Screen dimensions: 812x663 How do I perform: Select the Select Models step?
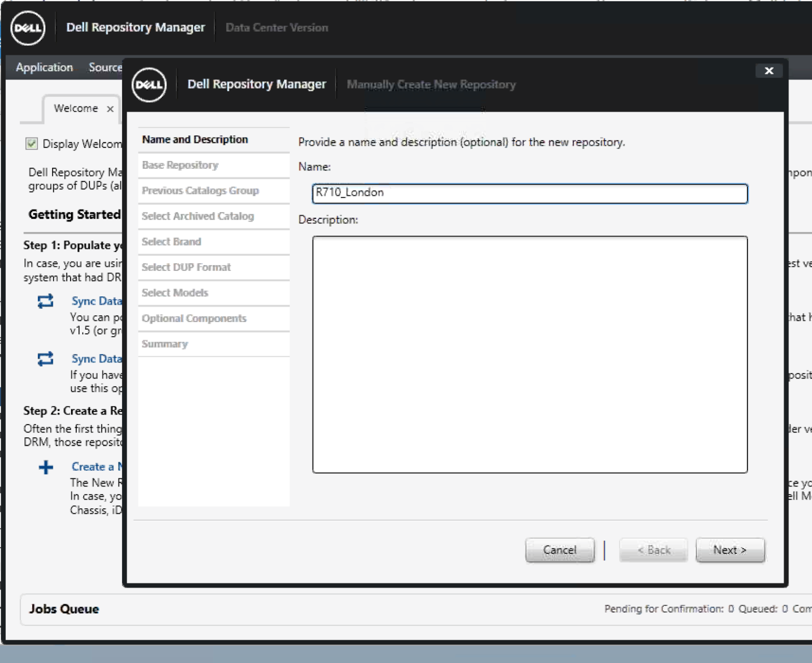pyautogui.click(x=214, y=293)
